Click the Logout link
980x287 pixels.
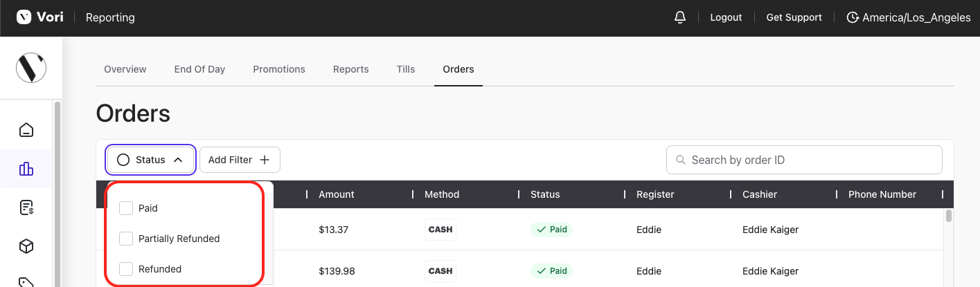point(726,17)
